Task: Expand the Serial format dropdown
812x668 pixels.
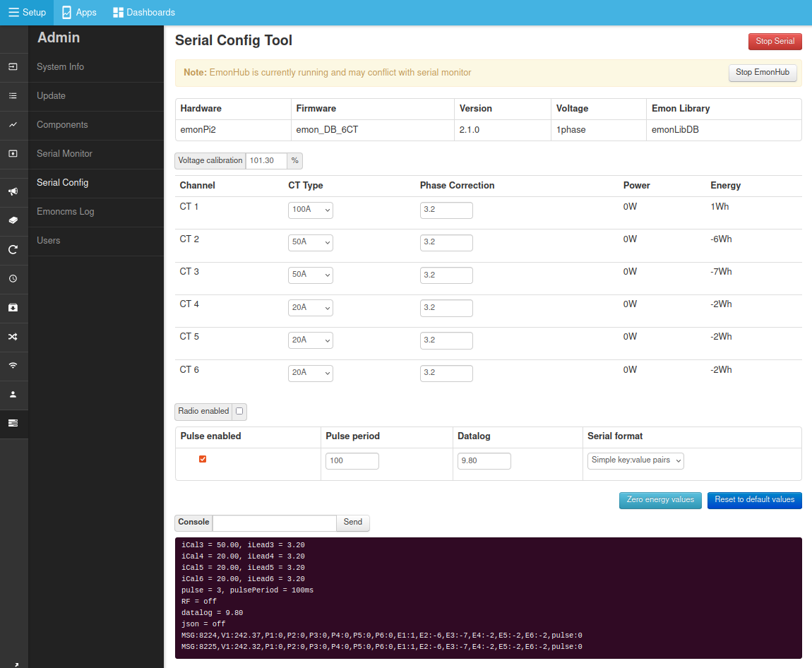Action: click(635, 460)
